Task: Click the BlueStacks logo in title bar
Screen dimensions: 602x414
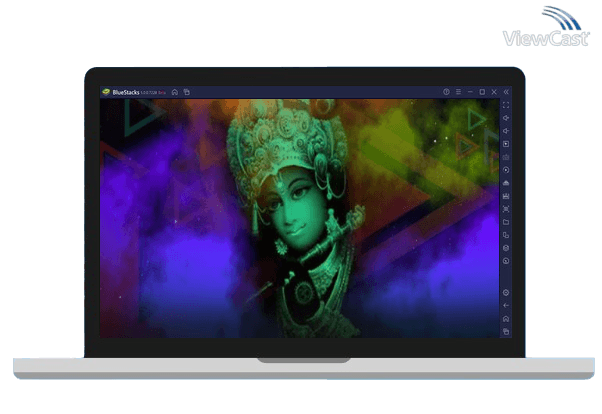Action: (106, 92)
